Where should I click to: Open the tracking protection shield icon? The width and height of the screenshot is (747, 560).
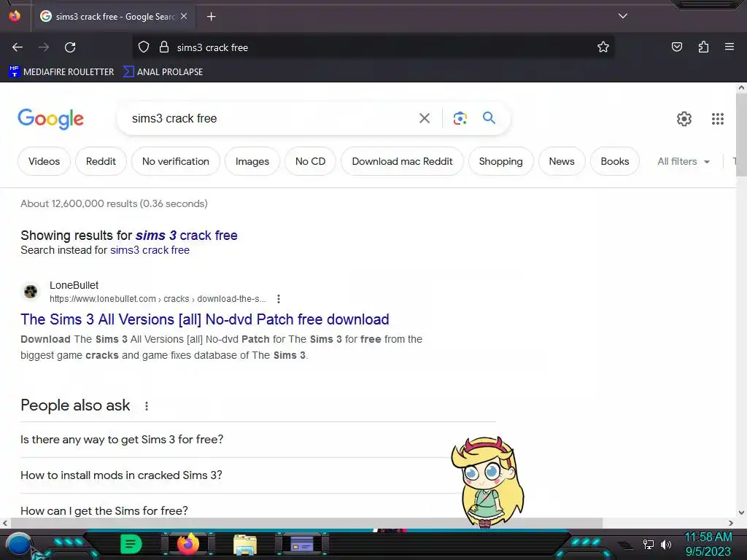pos(144,47)
